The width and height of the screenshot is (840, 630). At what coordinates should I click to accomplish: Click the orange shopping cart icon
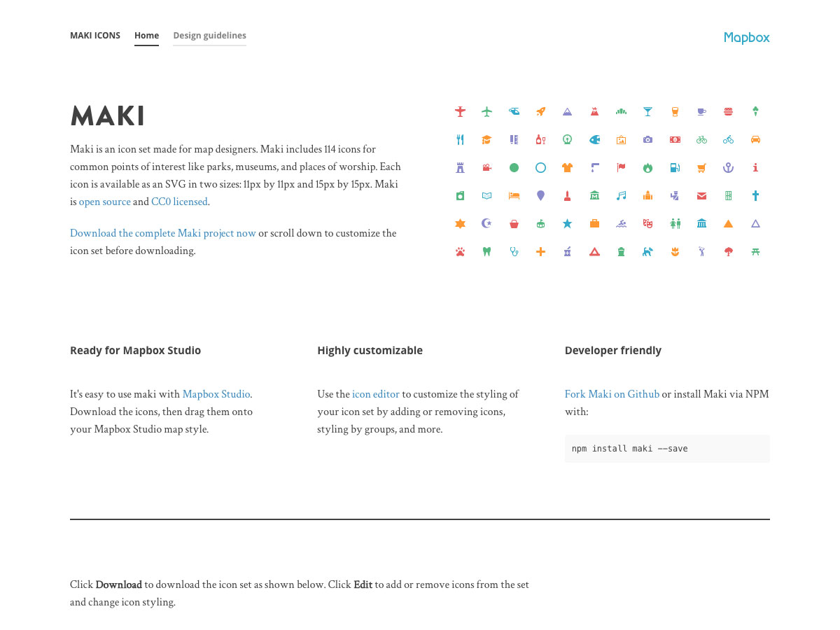point(701,167)
